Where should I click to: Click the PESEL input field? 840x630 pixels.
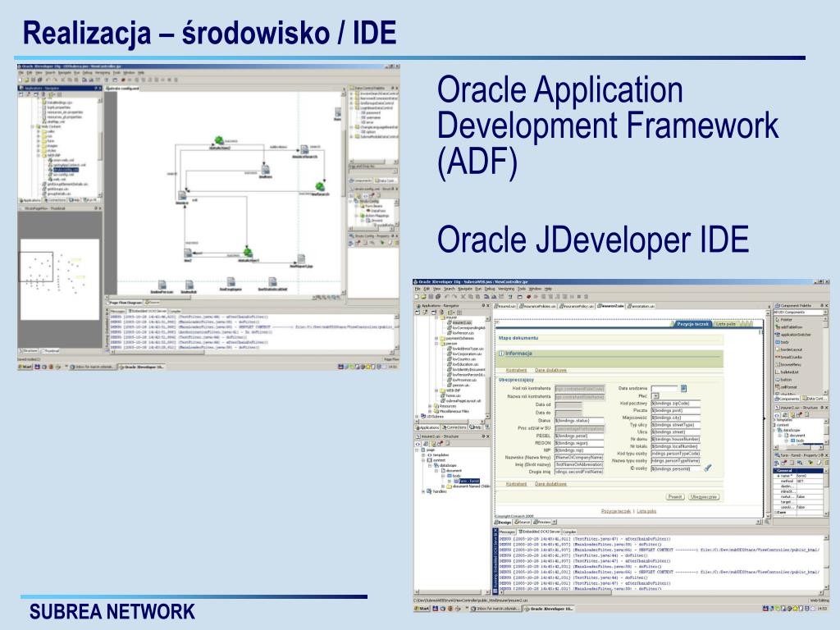tap(579, 436)
